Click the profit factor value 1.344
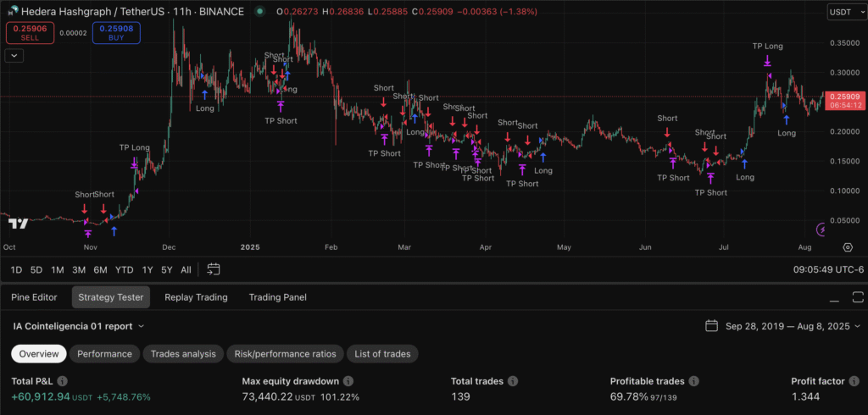 point(805,396)
